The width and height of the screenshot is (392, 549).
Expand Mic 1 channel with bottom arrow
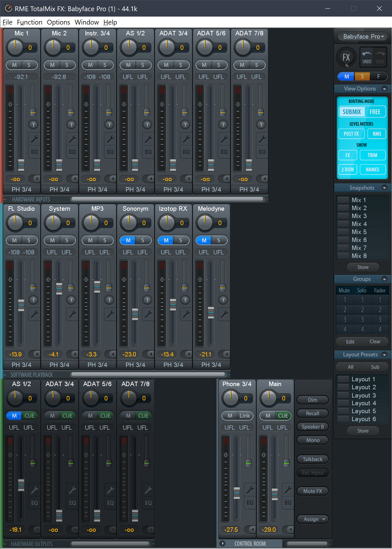click(34, 179)
